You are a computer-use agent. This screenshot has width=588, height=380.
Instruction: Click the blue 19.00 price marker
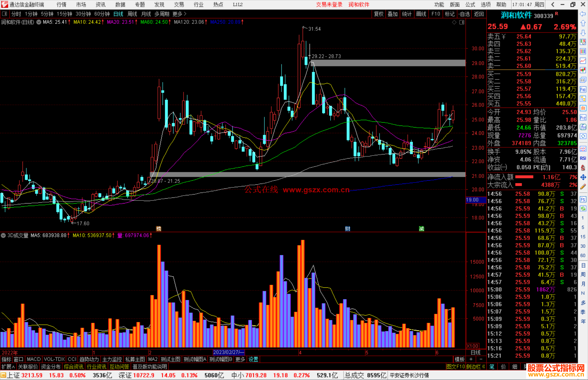pos(476,200)
